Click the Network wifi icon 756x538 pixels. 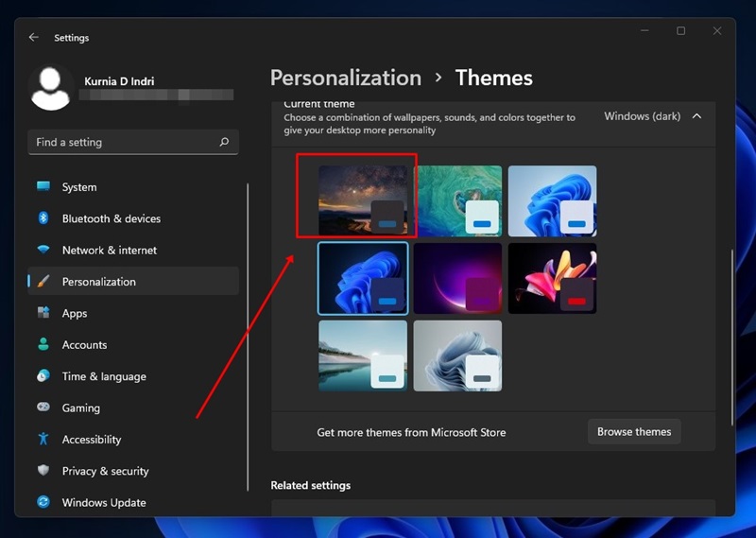point(43,250)
